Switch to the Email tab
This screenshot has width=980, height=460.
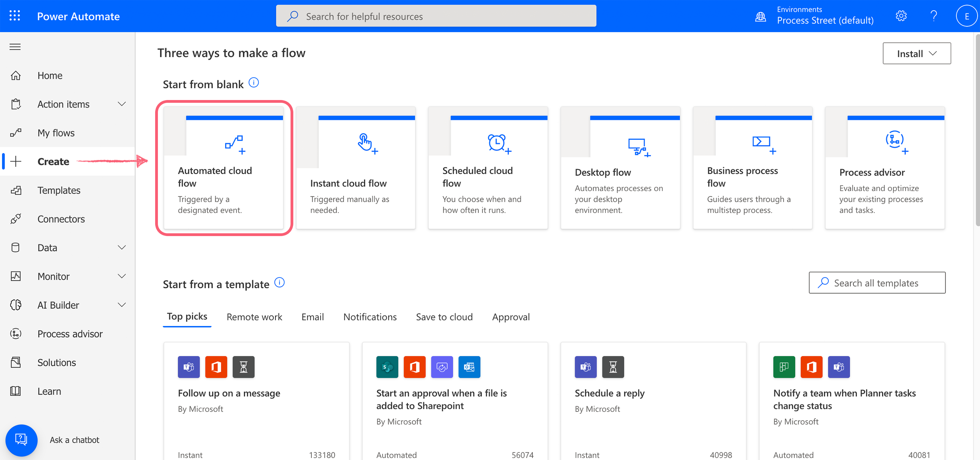[x=312, y=317]
